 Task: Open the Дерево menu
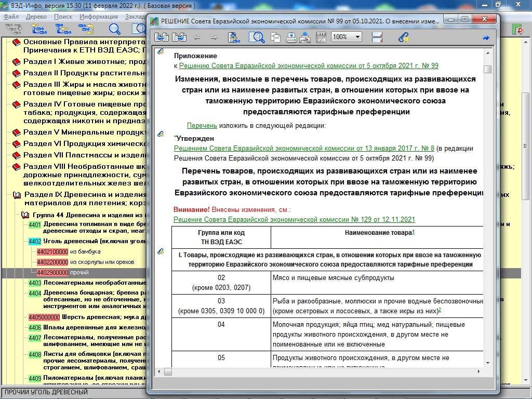36,17
